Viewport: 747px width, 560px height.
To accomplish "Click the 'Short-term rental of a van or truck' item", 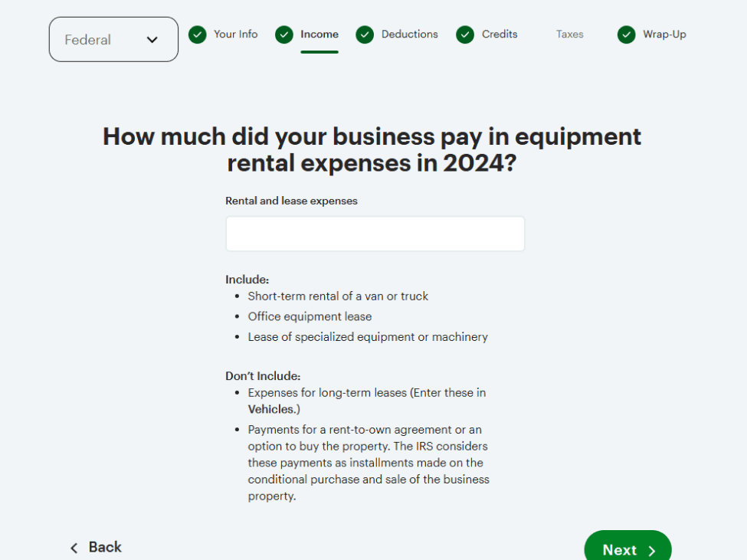I will [x=338, y=296].
